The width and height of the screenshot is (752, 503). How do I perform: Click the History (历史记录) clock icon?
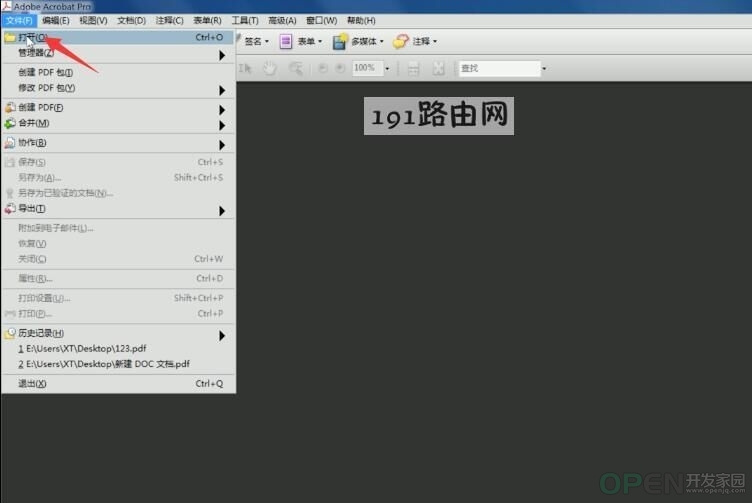coord(10,333)
